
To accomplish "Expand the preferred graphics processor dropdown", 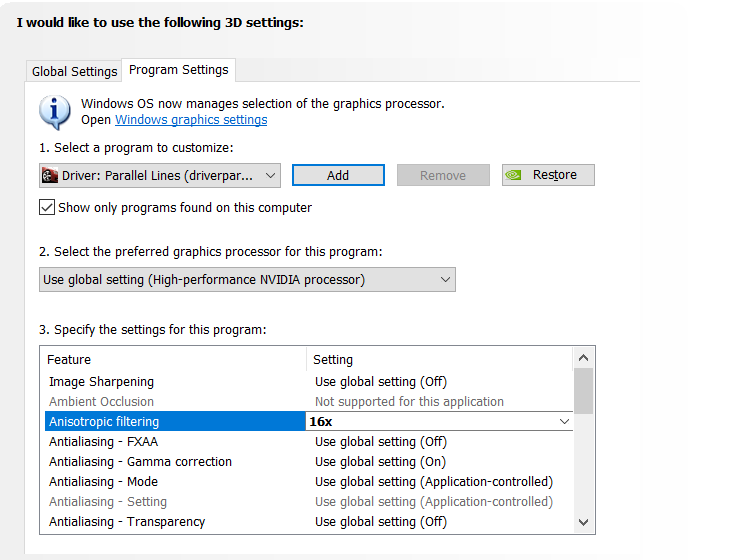I will pos(445,280).
